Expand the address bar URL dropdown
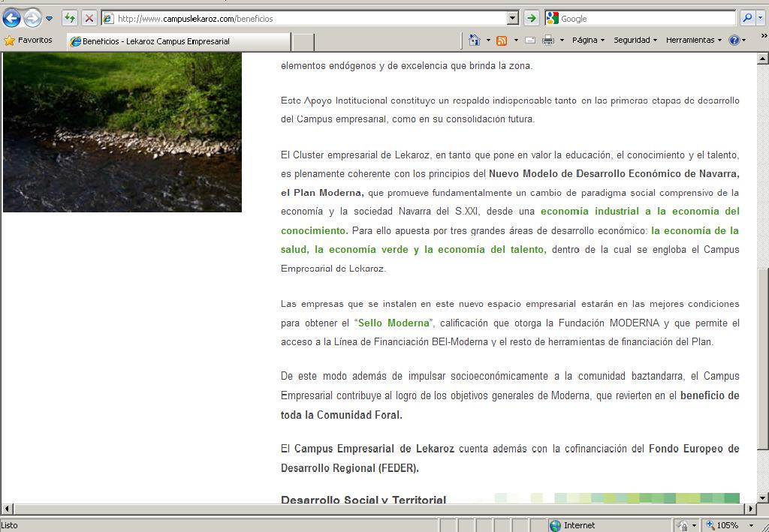The image size is (769, 532). [x=512, y=19]
